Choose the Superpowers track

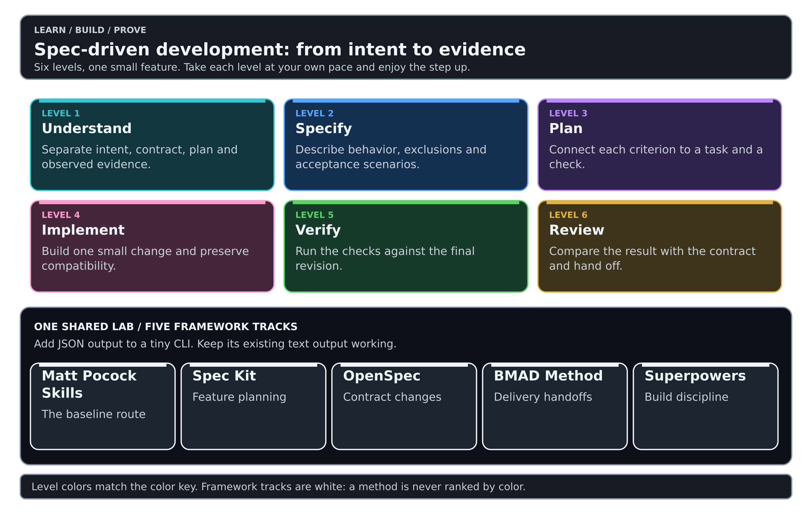pyautogui.click(x=706, y=406)
